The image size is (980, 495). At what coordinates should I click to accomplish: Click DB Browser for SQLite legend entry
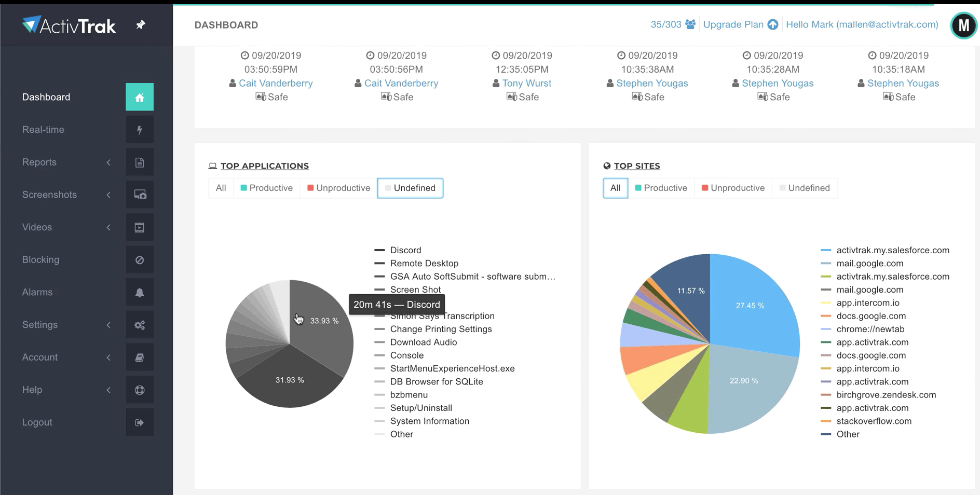[x=437, y=382]
